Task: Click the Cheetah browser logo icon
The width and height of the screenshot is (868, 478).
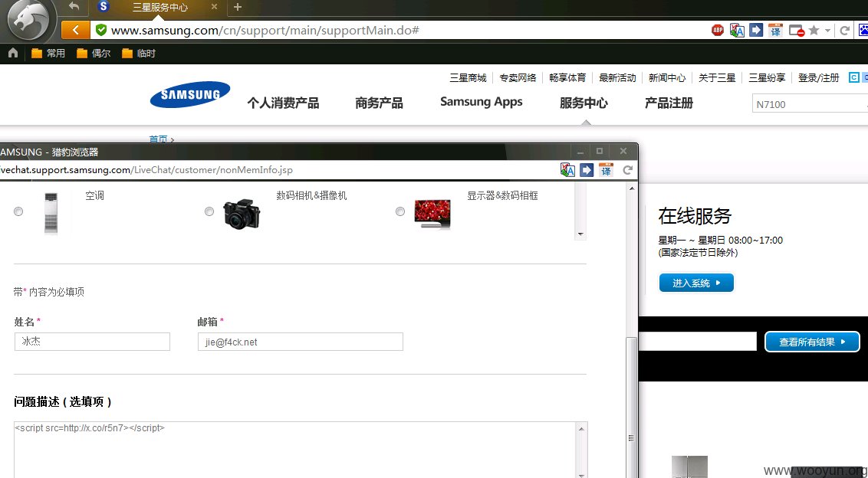Action: [28, 20]
